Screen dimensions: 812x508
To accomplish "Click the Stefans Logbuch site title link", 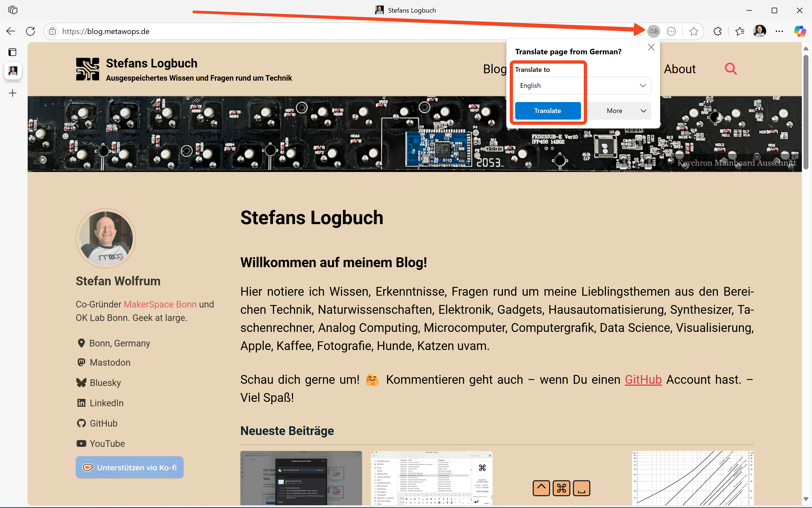I will (151, 63).
